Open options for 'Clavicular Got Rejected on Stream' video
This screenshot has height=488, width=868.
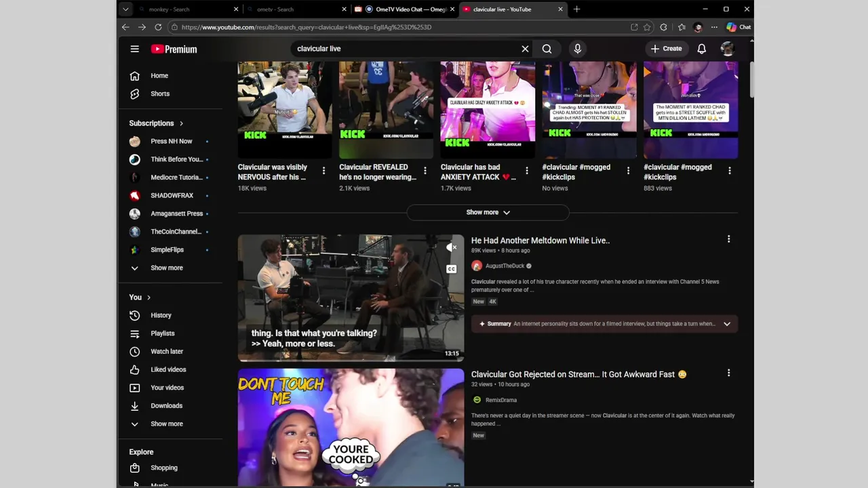729,373
